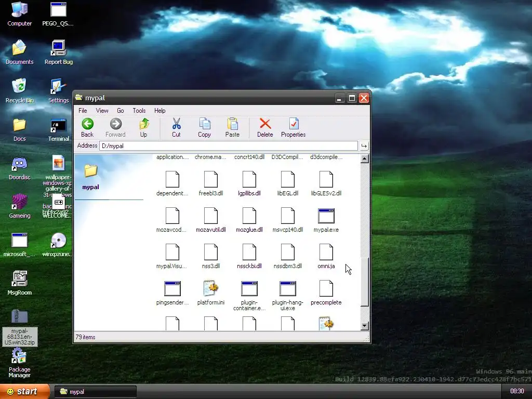
Task: Click the vertical scrollbar thumb
Action: click(x=365, y=282)
